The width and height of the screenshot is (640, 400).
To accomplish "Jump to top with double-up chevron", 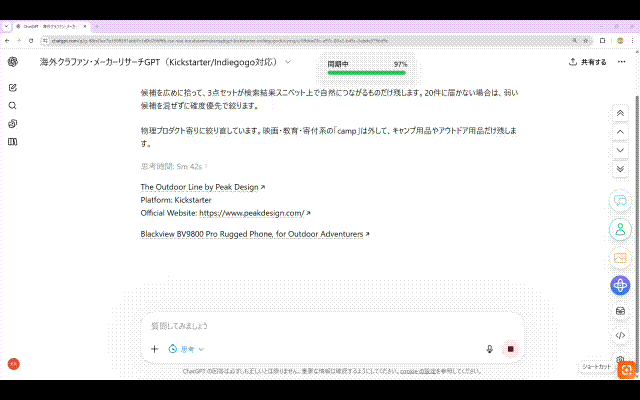I will point(620,113).
